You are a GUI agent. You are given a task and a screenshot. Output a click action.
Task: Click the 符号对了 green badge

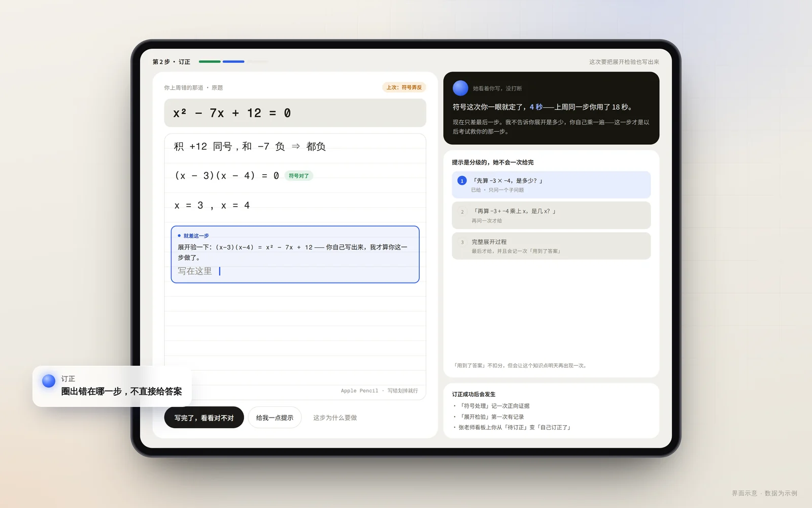[299, 176]
